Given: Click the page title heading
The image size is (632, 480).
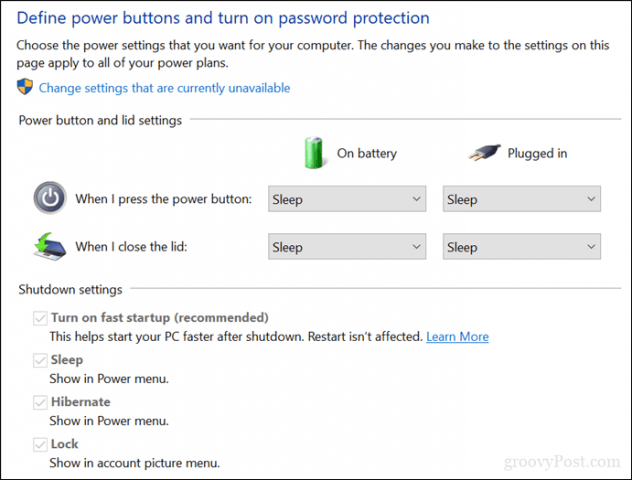Looking at the screenshot, I should (x=223, y=18).
